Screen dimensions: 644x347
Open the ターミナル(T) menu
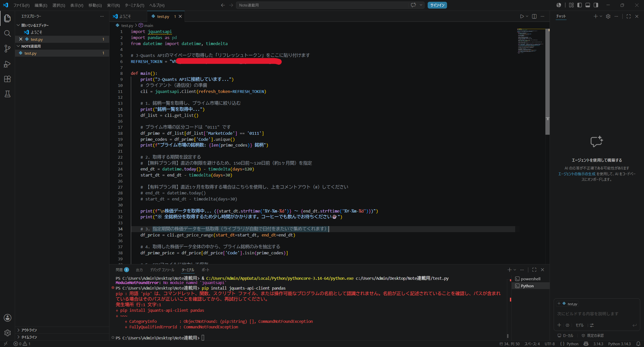pyautogui.click(x=135, y=5)
